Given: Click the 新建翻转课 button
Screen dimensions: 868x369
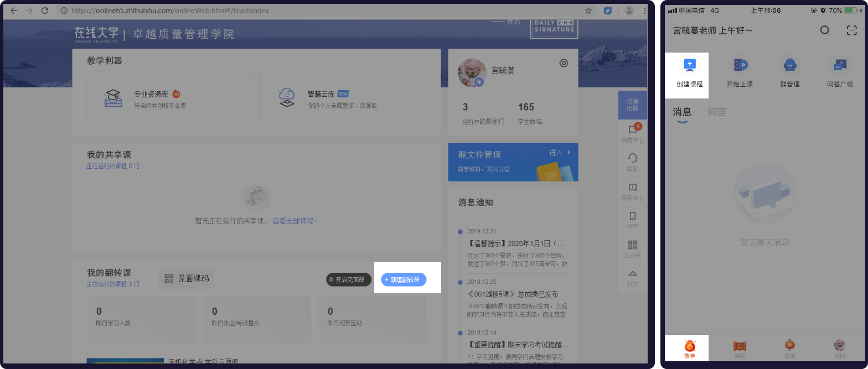Looking at the screenshot, I should (404, 279).
